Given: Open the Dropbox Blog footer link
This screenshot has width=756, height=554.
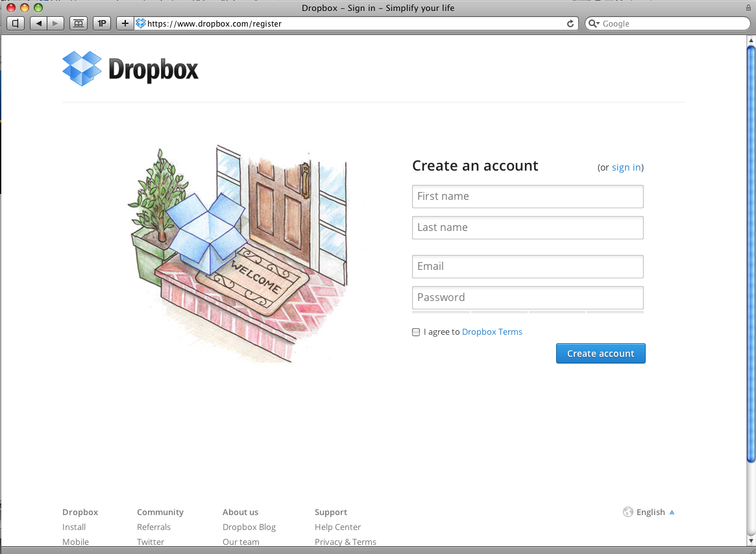Looking at the screenshot, I should coord(249,527).
